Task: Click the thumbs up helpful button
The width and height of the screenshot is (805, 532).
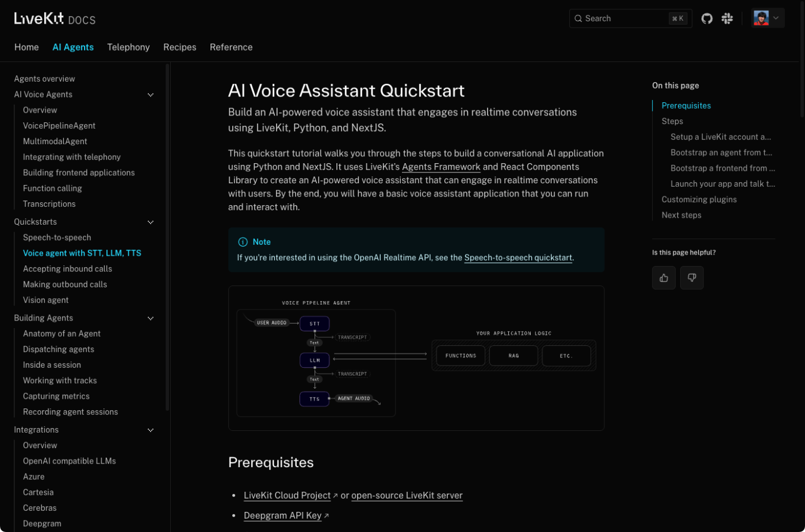Action: 664,277
